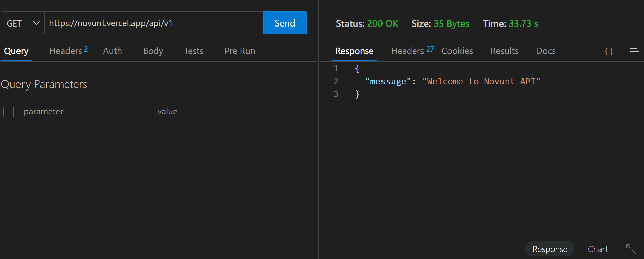Click the "message" JSON key
The width and height of the screenshot is (644, 259).
point(388,82)
